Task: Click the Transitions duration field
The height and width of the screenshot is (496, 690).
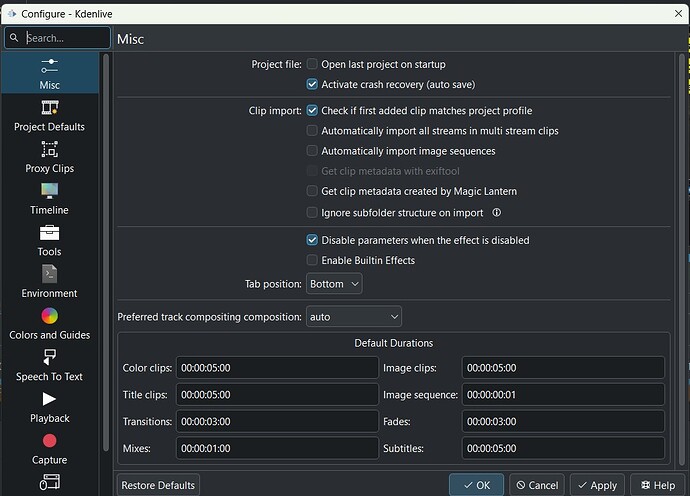Action: coord(277,421)
